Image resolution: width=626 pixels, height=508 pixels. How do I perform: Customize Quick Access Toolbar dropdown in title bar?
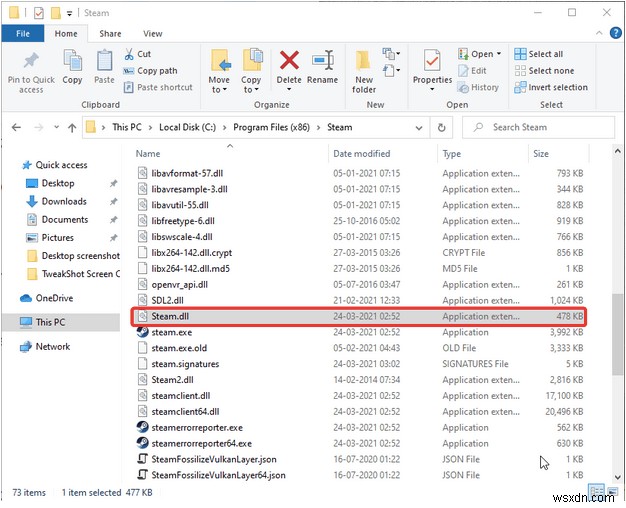[69, 14]
